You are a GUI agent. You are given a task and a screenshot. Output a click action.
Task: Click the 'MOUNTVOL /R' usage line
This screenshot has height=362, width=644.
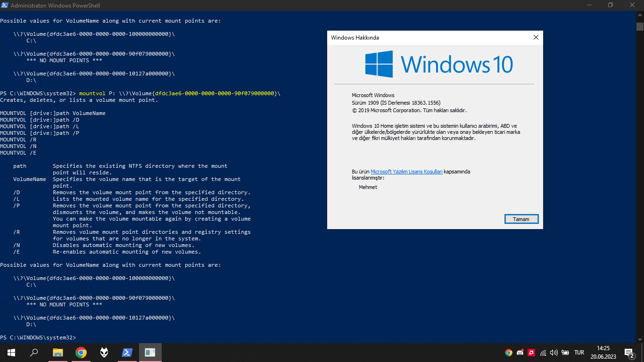click(18, 140)
